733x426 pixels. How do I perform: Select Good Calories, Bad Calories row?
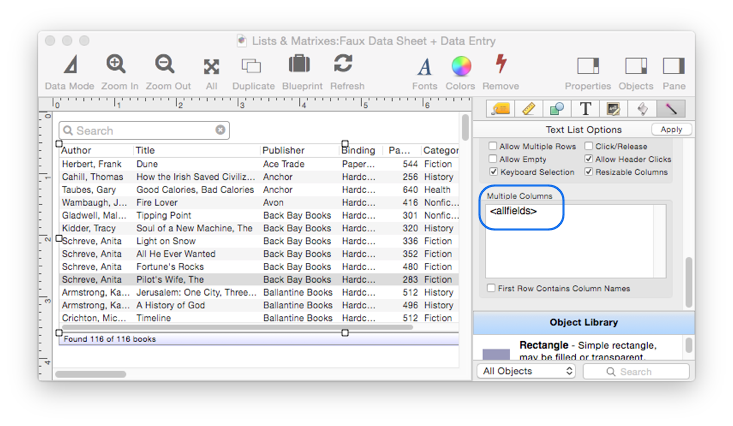(259, 190)
